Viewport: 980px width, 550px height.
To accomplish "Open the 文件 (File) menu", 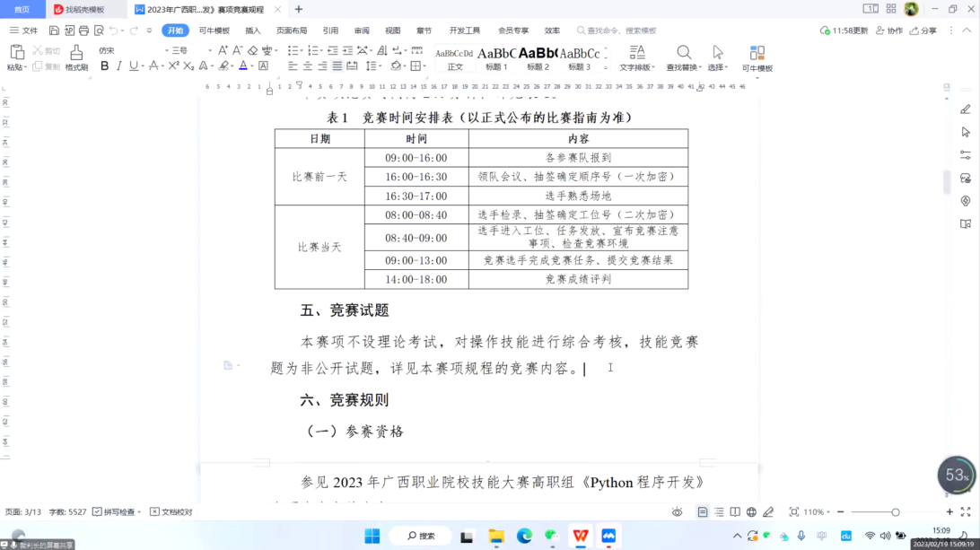I will coord(23,31).
